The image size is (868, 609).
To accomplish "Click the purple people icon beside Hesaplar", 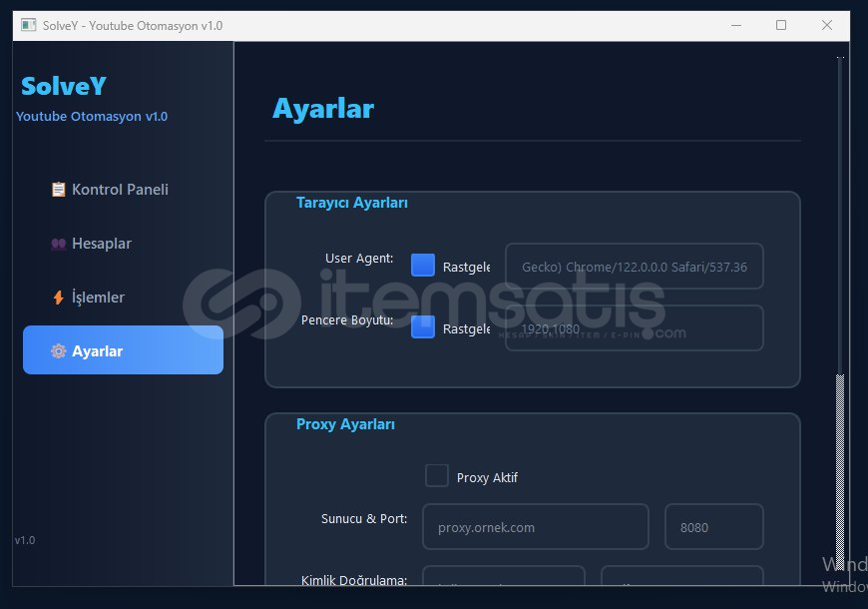I will pos(58,244).
